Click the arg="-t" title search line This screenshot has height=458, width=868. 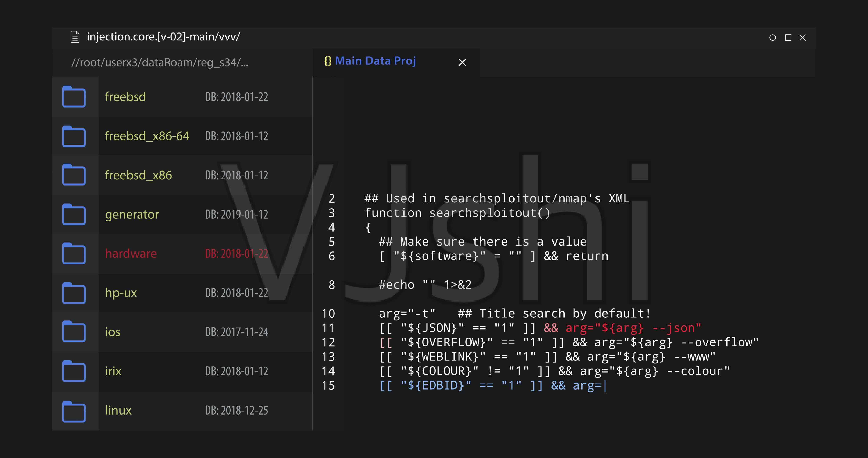[x=515, y=314]
